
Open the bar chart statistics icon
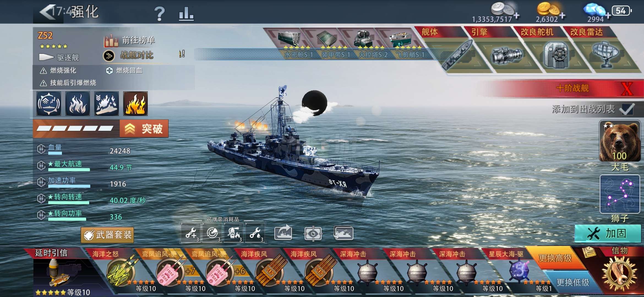pos(186,13)
